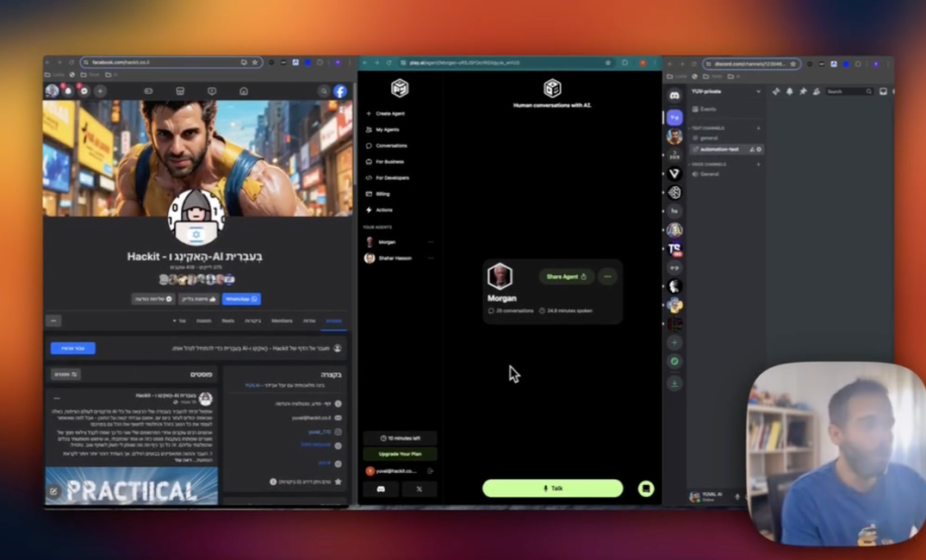This screenshot has width=926, height=560.
Task: Open Actions in Play.ai sidebar
Action: coord(379,209)
